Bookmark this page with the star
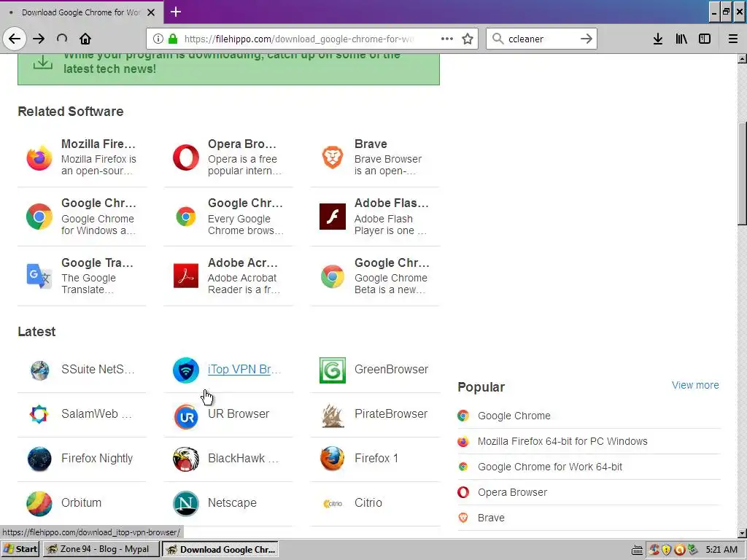This screenshot has height=560, width=747. pyautogui.click(x=468, y=39)
